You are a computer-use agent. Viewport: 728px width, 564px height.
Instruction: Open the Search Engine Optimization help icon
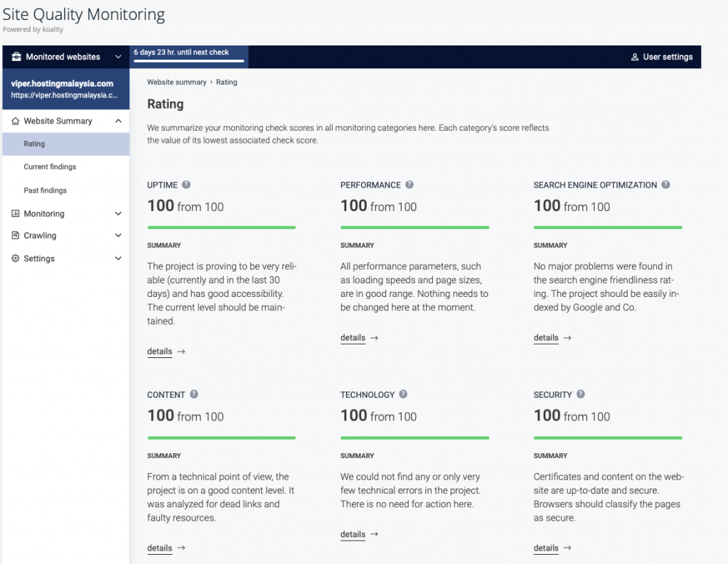(x=665, y=185)
